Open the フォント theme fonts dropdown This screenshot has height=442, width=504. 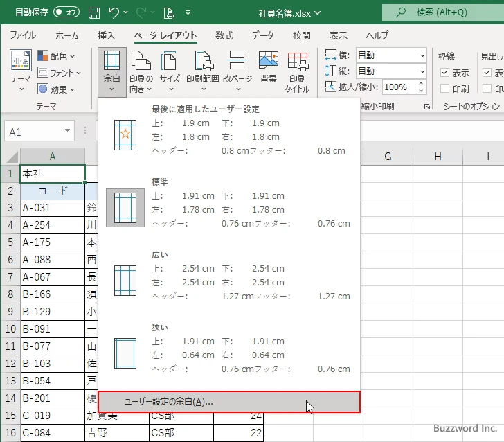[x=59, y=73]
